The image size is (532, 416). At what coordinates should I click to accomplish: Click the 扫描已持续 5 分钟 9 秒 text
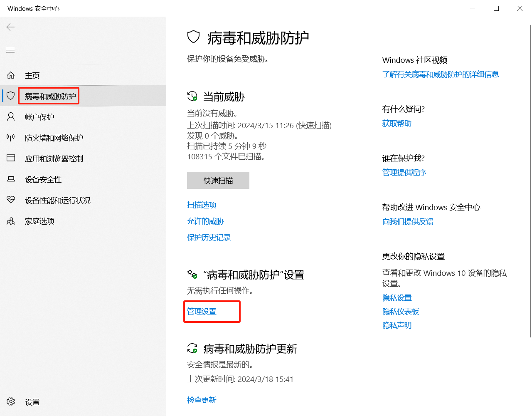pos(227,146)
